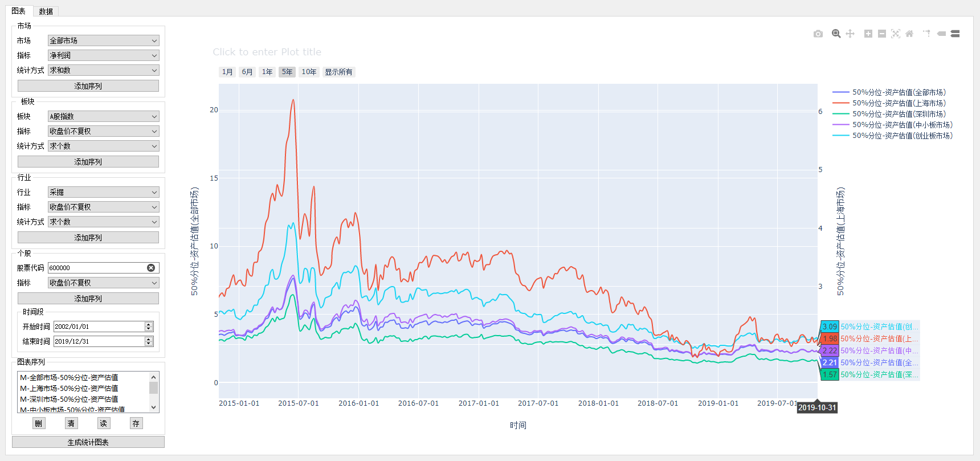Toggle legend entry 50%分位-资产估值(上海市场)
Screen dimensions: 980x461
tap(899, 103)
